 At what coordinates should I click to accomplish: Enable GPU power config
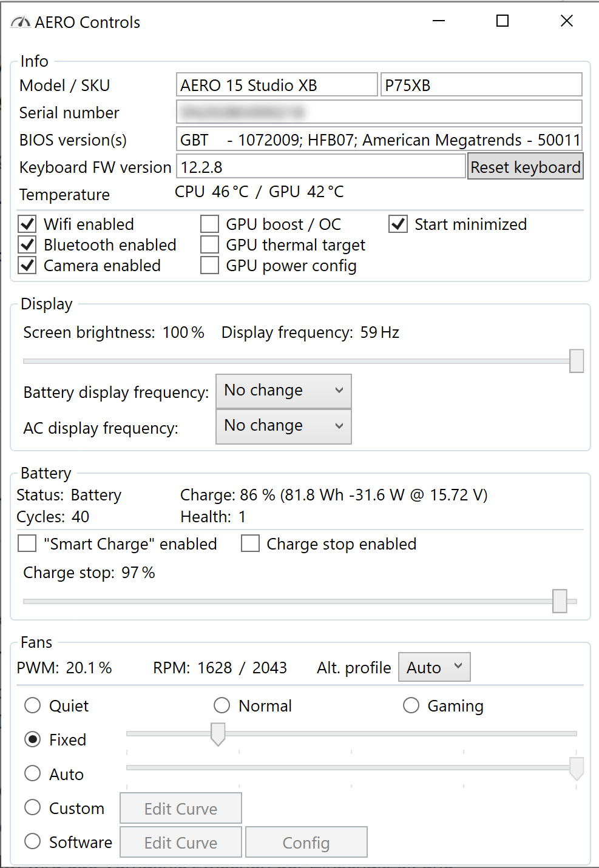[x=209, y=265]
